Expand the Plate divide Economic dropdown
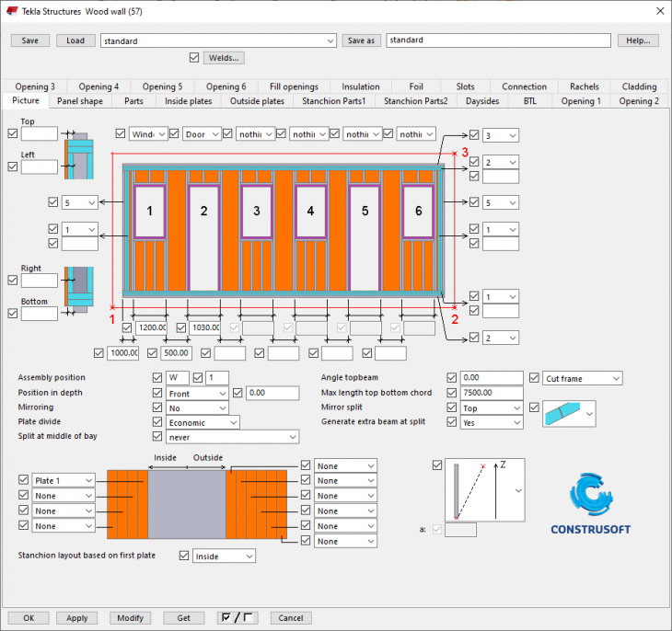 (x=203, y=422)
